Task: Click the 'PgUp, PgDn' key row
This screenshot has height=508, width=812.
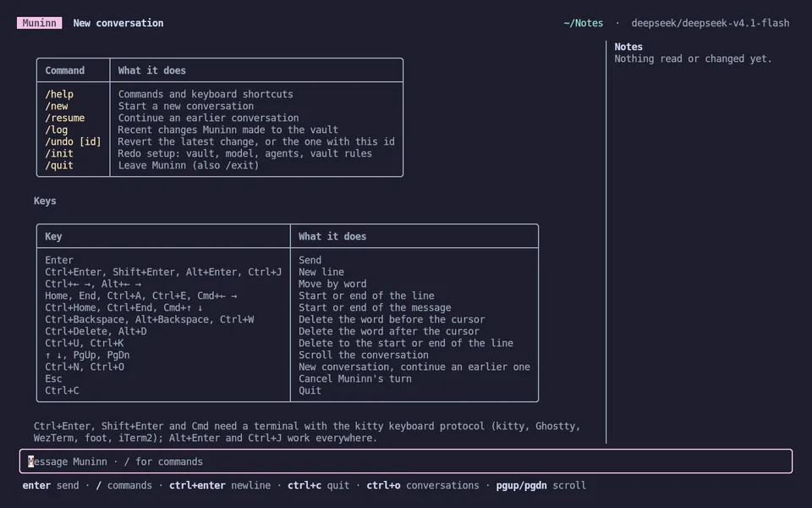Action: [x=87, y=355]
